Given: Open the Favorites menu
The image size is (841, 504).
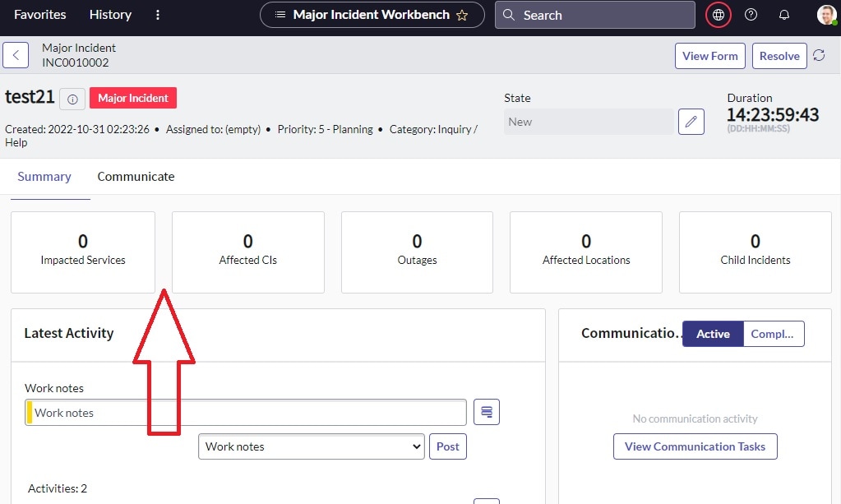Looking at the screenshot, I should pyautogui.click(x=39, y=15).
